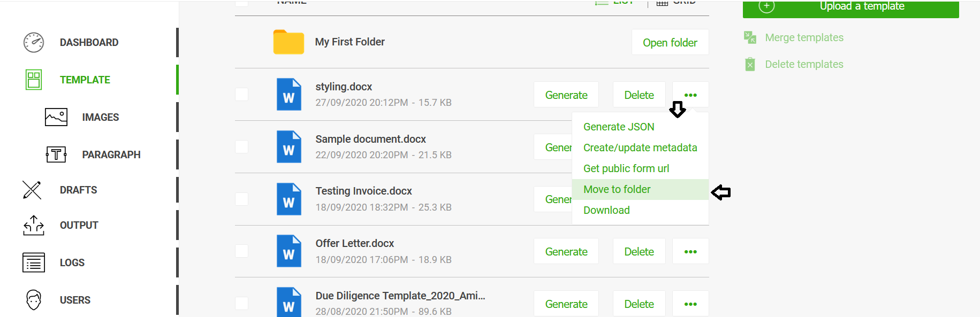Tick the checkbox beside styling.docx
Image resolution: width=980 pixels, height=317 pixels.
242,95
